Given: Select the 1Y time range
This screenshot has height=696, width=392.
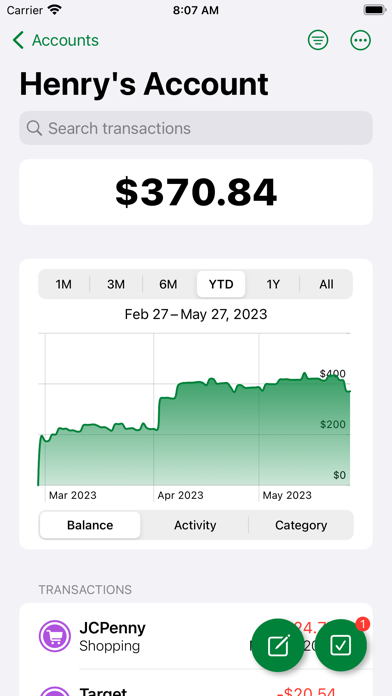Looking at the screenshot, I should click(x=273, y=284).
